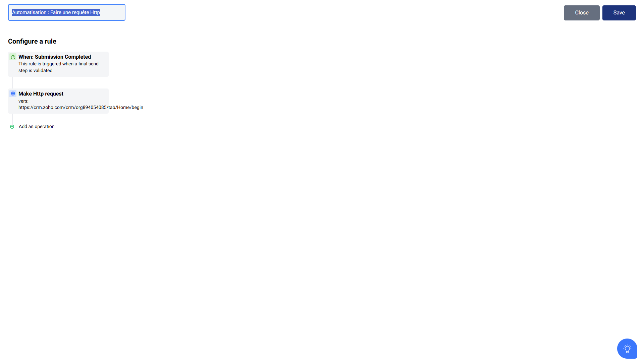Click the 'final send step is validated' description
This screenshot has width=644, height=362.
click(58, 67)
